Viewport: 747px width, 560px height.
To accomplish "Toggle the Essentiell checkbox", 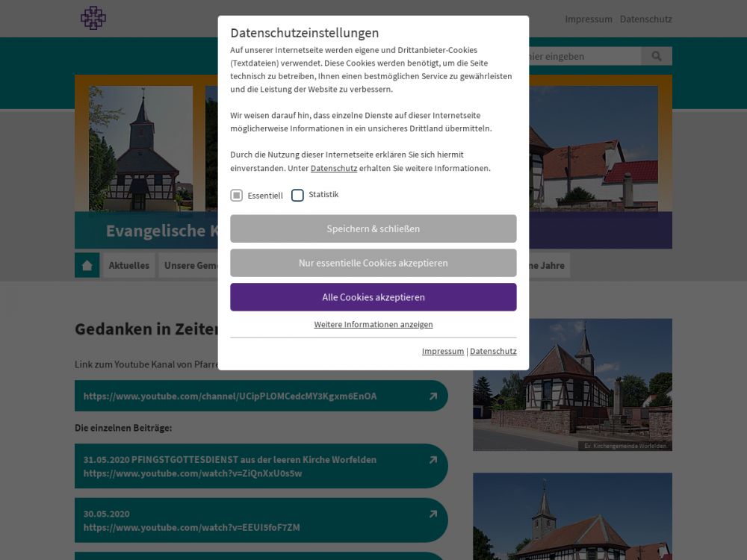I will point(236,196).
